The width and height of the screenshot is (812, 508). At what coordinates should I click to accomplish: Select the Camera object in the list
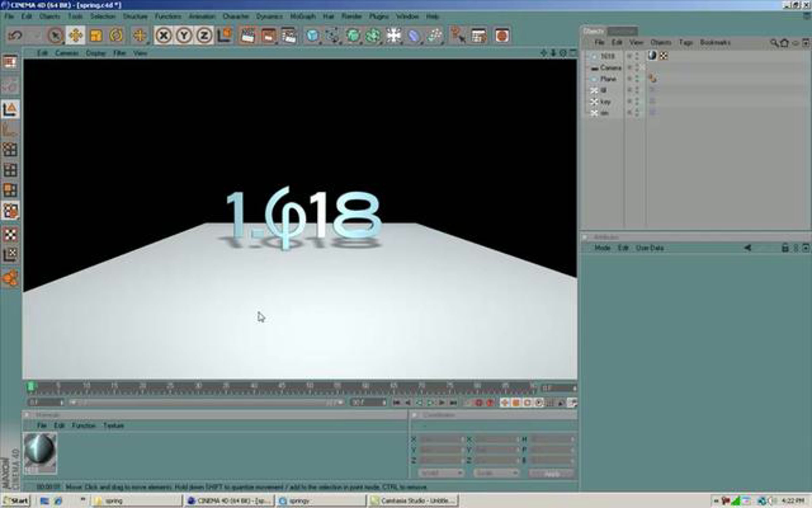[611, 68]
